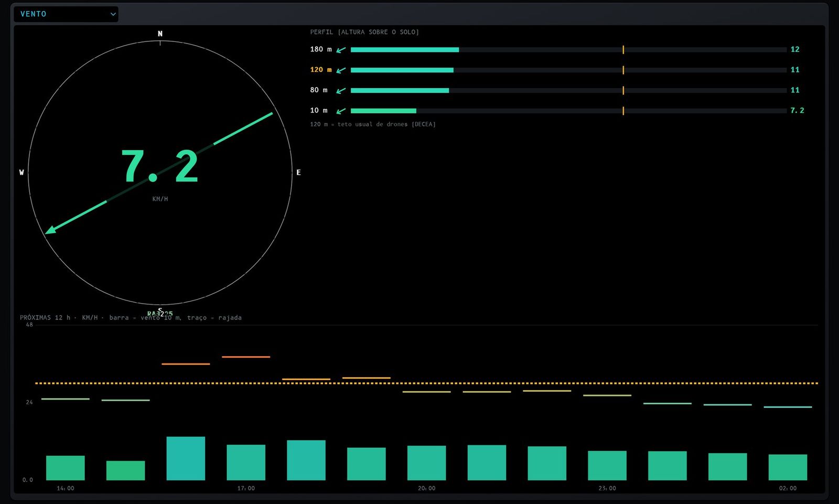Screen dimensions: 839x504
Task: Click the large 7.2 compass speed reading
Action: 160,167
